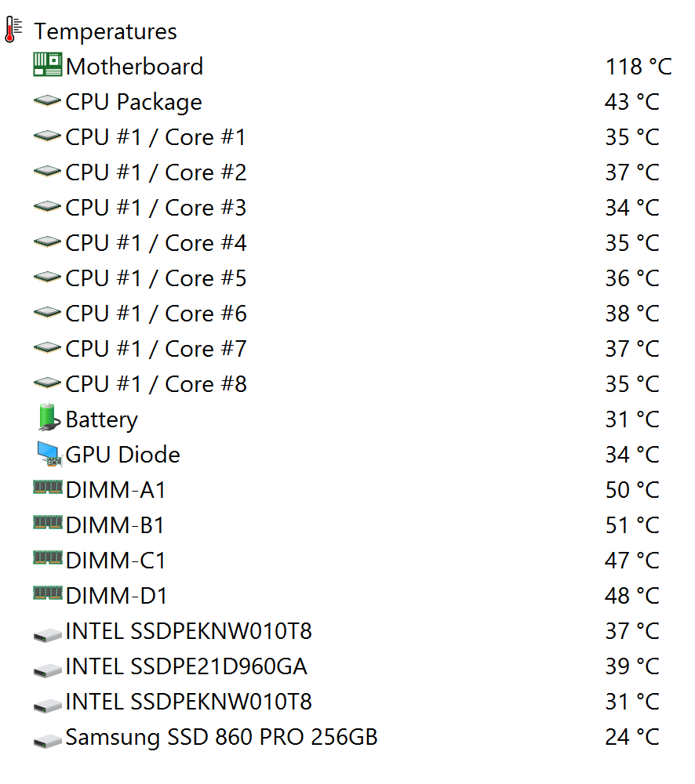Click the CPU Package 43 °C value
The image size is (695, 784).
click(631, 102)
